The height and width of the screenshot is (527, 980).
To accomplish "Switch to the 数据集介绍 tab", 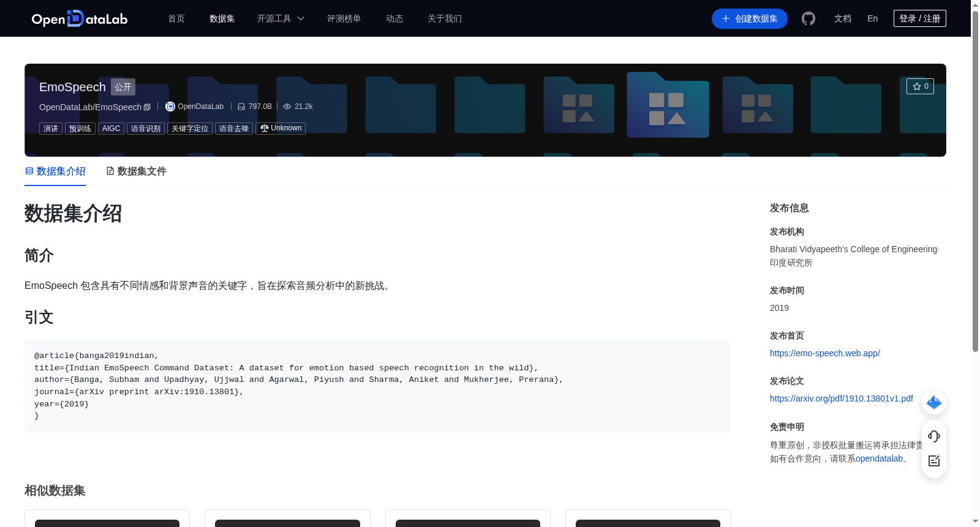I will tap(55, 171).
